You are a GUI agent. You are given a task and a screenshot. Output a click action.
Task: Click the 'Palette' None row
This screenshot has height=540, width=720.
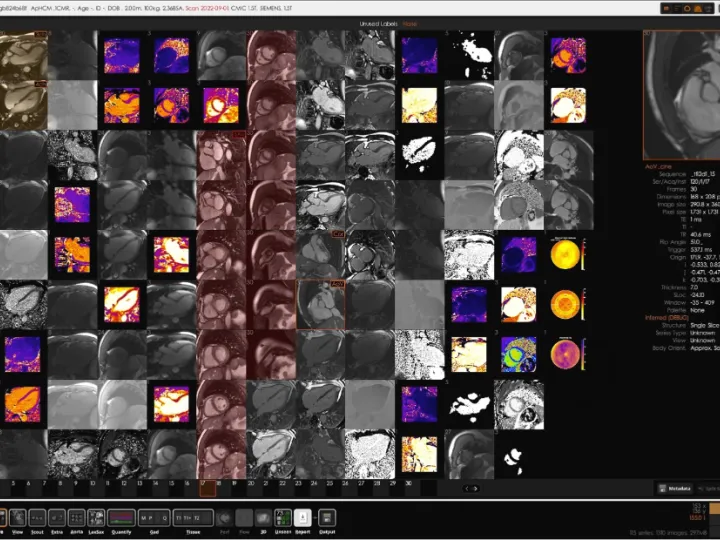coord(688,310)
